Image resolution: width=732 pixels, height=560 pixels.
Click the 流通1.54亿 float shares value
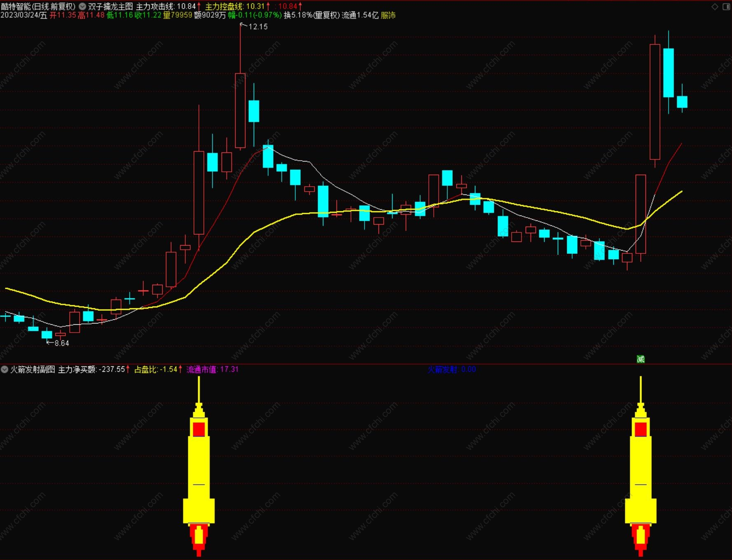360,15
